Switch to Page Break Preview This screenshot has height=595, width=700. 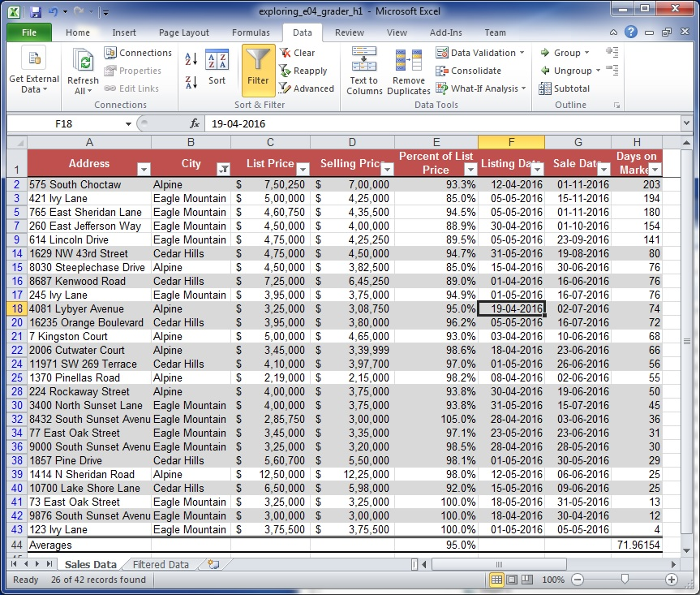[x=527, y=580]
